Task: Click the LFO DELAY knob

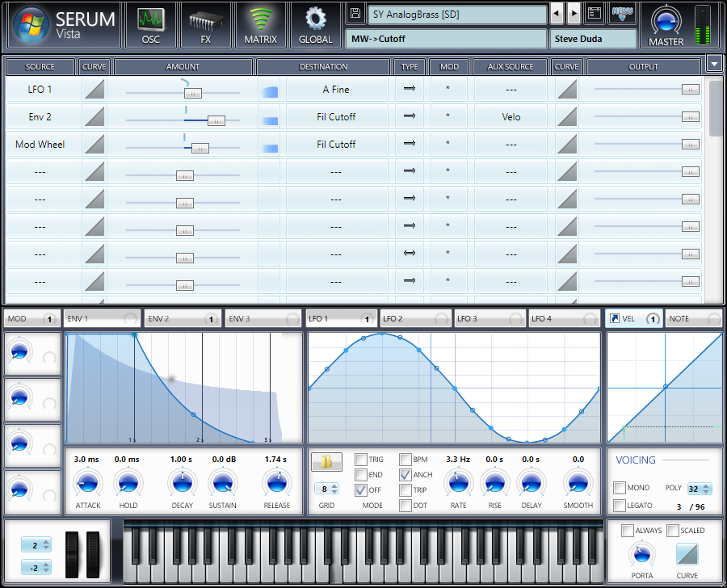Action: (x=532, y=483)
